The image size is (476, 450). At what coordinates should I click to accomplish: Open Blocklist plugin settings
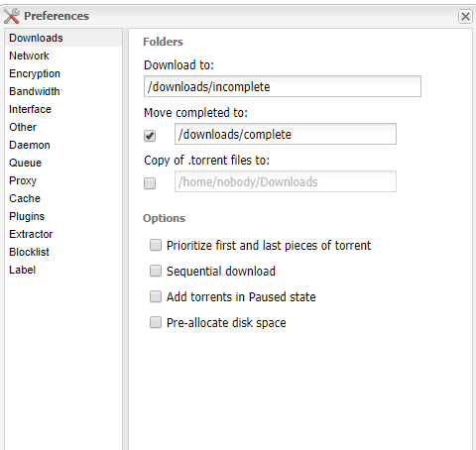coord(63,252)
